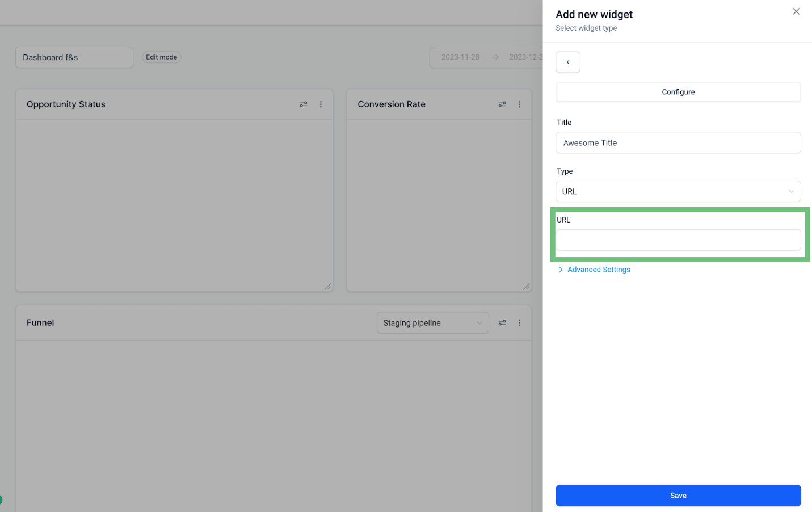Open the Opportunity Status widget filter settings icon
Screen dimensions: 812x512
coord(304,104)
